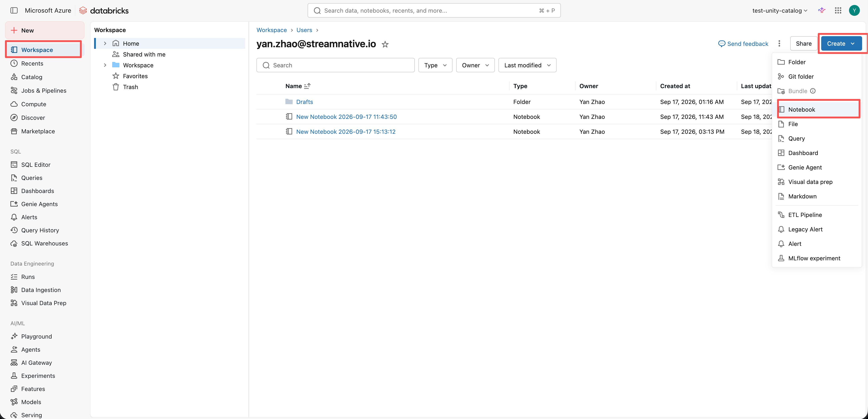Choose MLflow experiment in the Create menu
The height and width of the screenshot is (419, 868).
[x=817, y=258]
